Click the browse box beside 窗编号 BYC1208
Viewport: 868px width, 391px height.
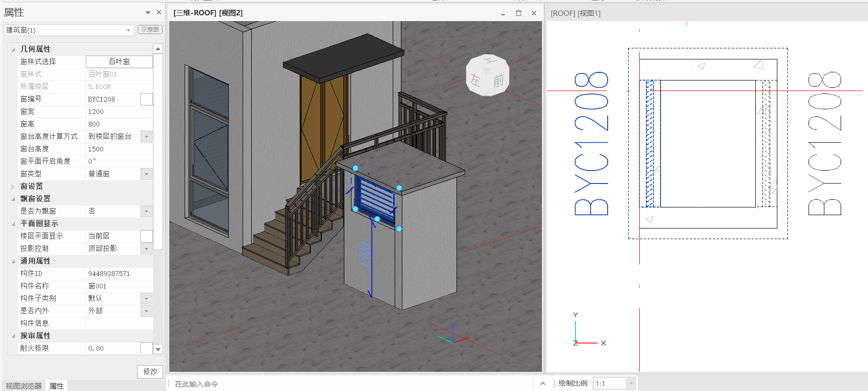[x=147, y=99]
